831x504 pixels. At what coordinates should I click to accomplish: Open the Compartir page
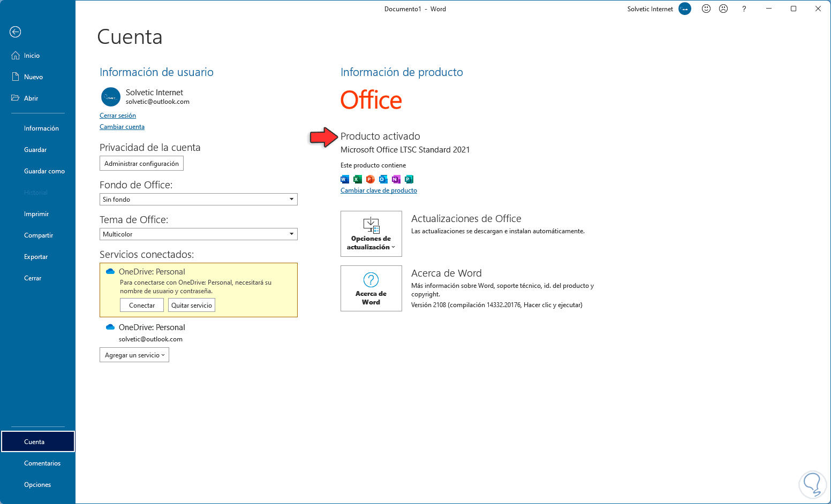pos(37,235)
